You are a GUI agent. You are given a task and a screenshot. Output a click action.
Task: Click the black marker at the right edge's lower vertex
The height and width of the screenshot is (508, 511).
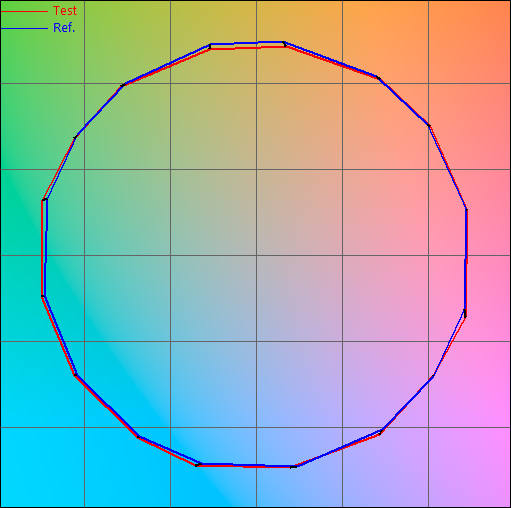tap(465, 313)
